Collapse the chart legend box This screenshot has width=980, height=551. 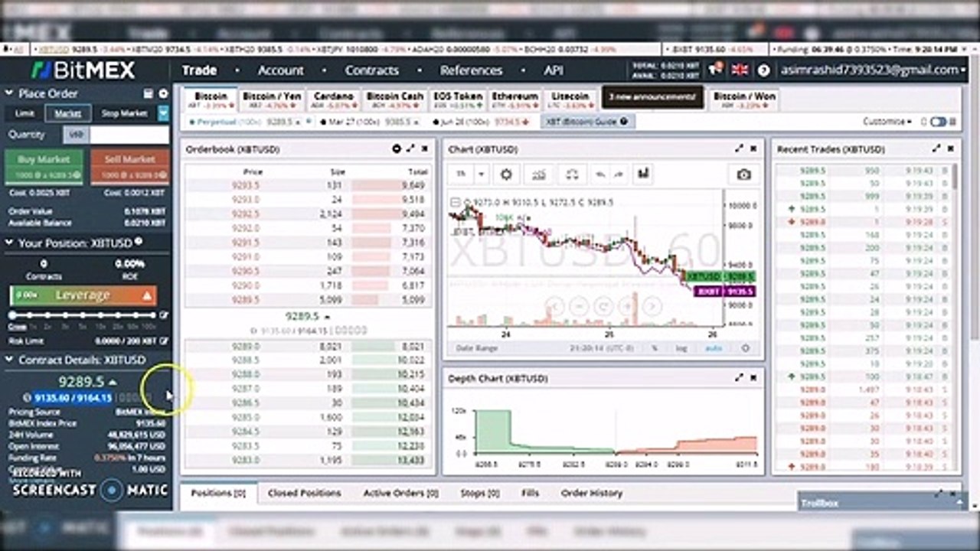(456, 202)
